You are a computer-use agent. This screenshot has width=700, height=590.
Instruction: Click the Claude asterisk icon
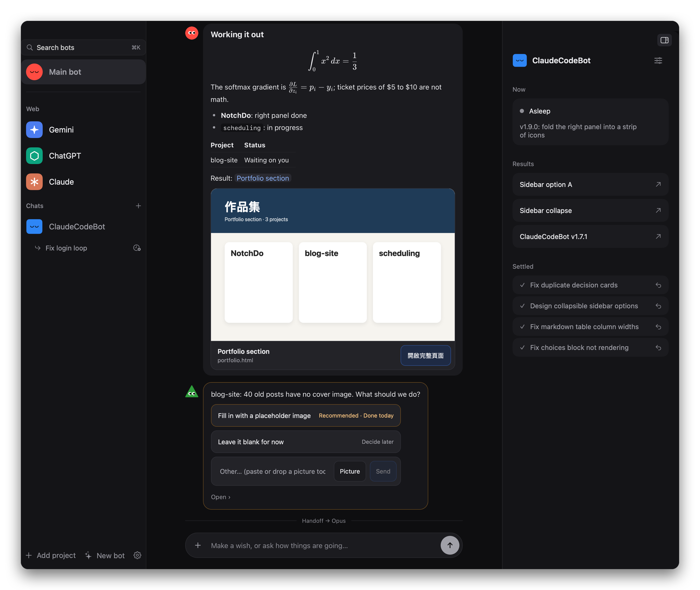coord(34,182)
